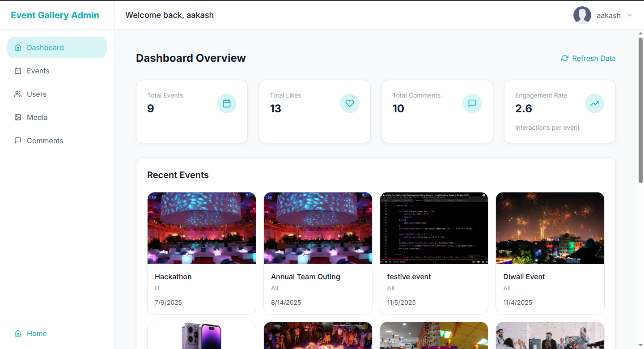Open the Comments section
Viewport: 644px width, 349px height.
click(57, 140)
